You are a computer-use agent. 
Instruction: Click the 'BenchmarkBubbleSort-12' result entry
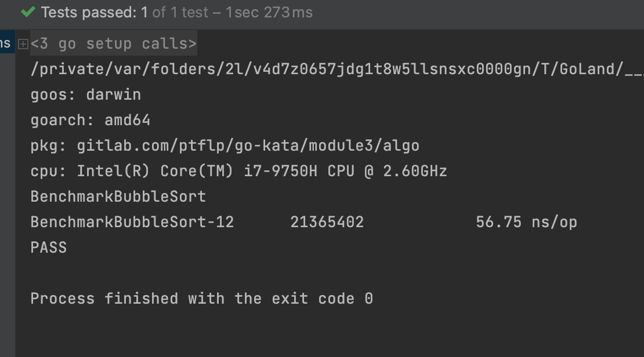coord(132,222)
